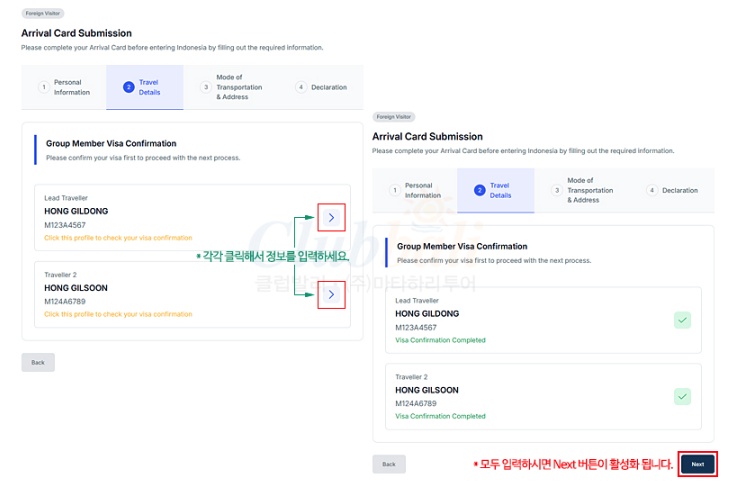
Task: Click Foreign Visitor badge in left screen
Action: point(43,13)
